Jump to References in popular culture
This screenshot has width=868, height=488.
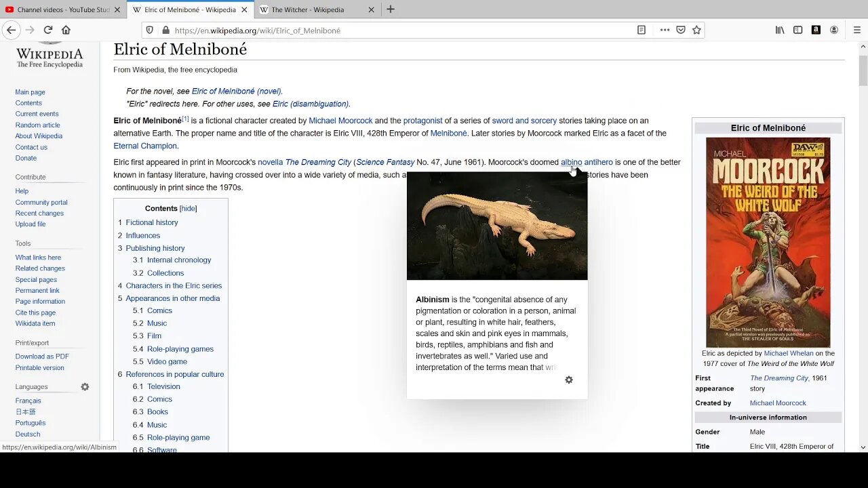[174, 374]
